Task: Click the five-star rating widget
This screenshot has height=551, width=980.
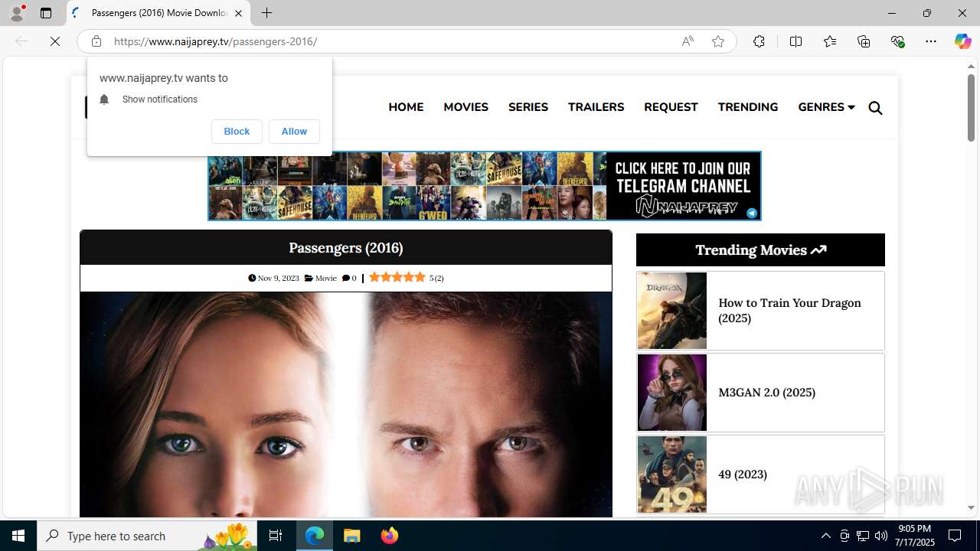Action: click(397, 277)
